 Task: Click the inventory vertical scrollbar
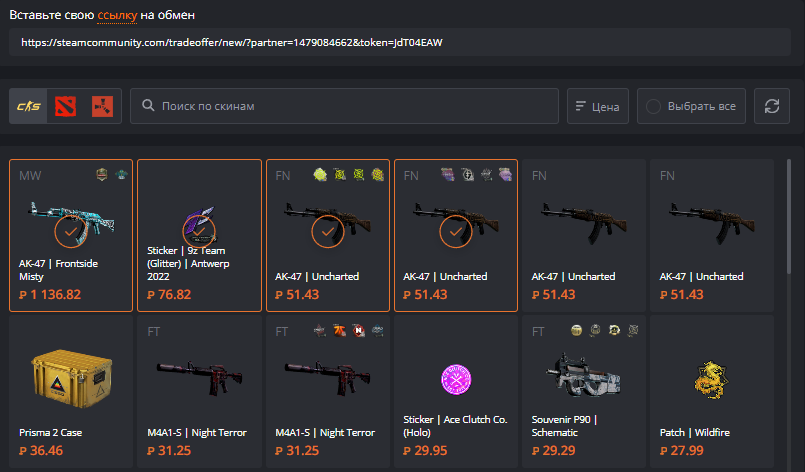coord(789,217)
